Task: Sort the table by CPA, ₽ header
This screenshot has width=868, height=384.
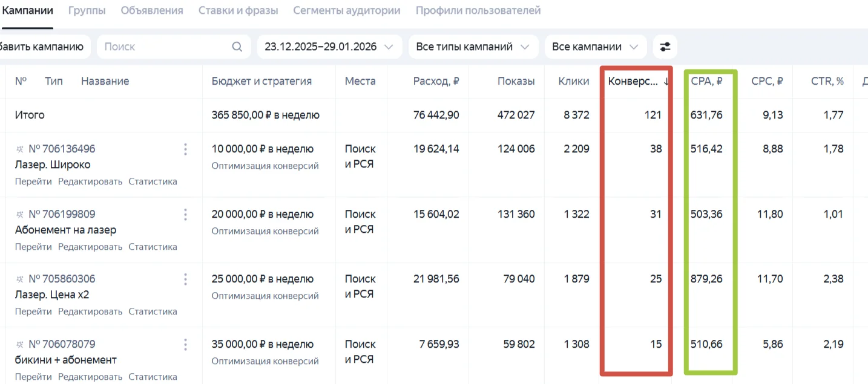Action: [x=706, y=82]
